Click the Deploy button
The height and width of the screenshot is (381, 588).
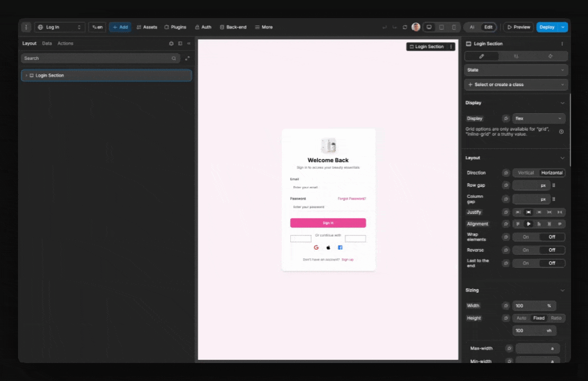point(547,27)
